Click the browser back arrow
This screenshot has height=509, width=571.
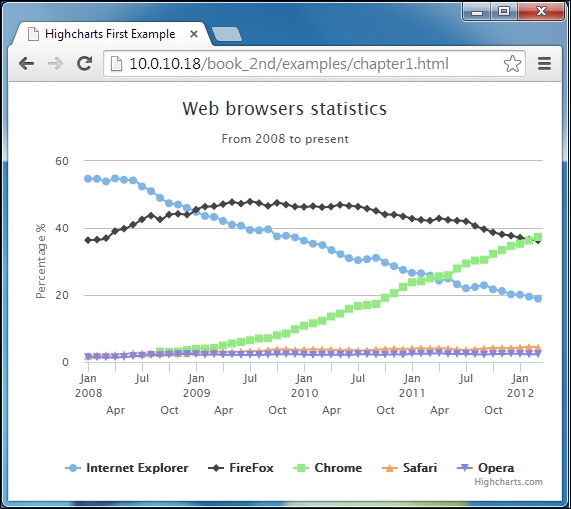(27, 64)
